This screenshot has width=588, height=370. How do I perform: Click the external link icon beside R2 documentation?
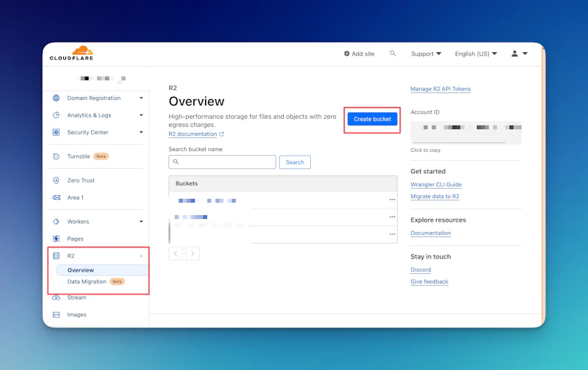222,134
